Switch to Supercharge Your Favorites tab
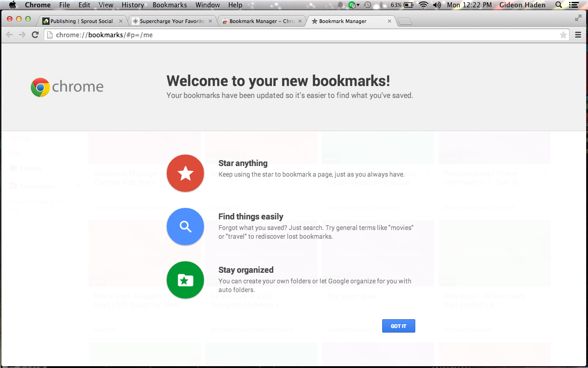Viewport: 588px width, 368px height. 172,21
